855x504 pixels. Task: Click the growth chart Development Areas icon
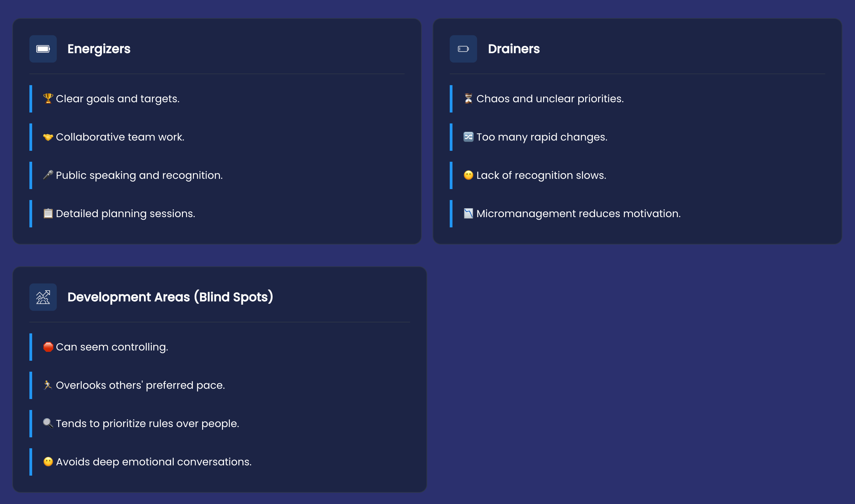(x=43, y=297)
